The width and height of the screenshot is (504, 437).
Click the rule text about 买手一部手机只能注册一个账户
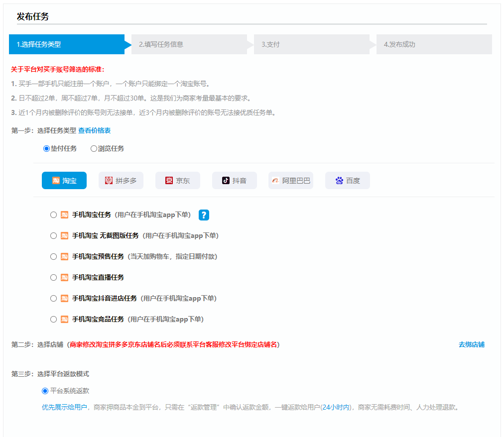click(x=111, y=84)
